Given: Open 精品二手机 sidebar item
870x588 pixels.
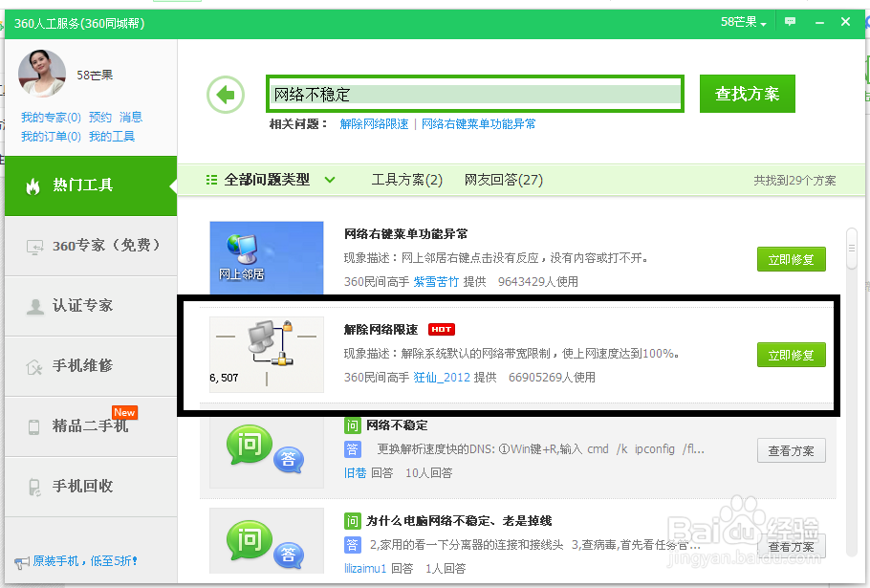Looking at the screenshot, I should point(91,426).
